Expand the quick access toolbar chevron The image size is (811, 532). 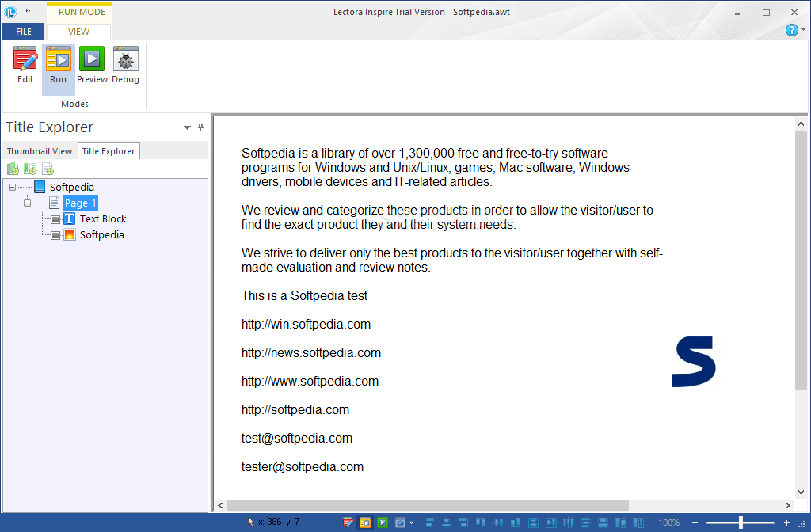(x=28, y=11)
